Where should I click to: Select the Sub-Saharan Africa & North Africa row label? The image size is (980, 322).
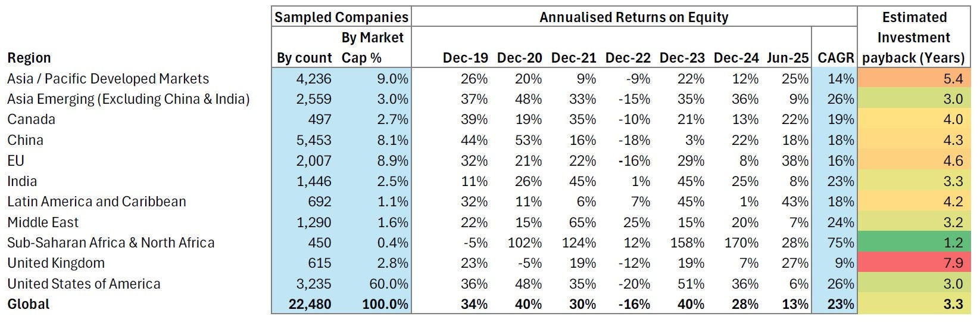(x=111, y=243)
